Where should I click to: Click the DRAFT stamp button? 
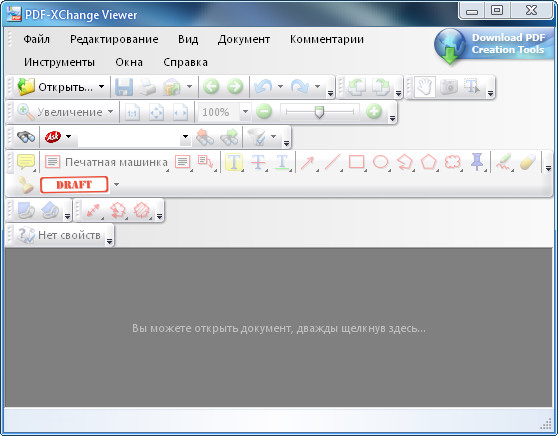point(74,185)
